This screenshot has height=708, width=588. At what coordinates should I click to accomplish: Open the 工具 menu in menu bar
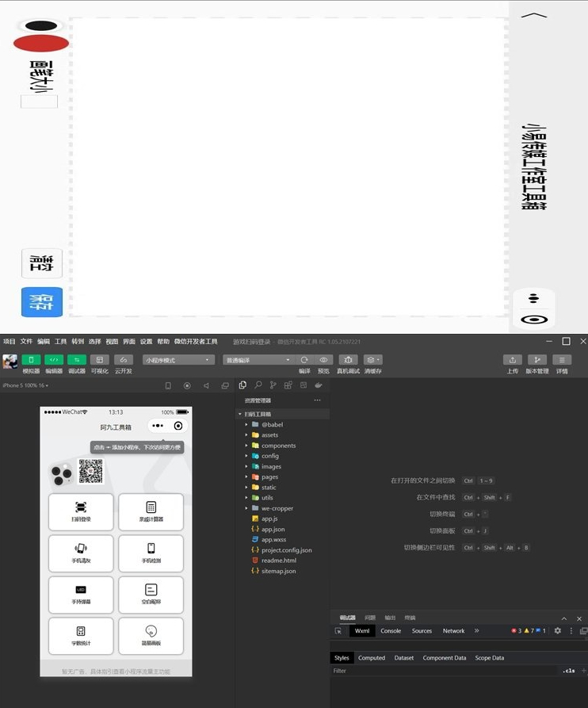(60, 342)
